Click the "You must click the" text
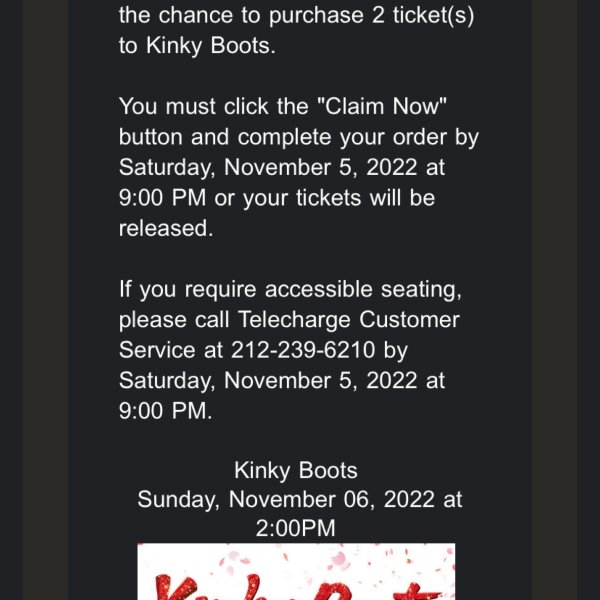This screenshot has height=600, width=600. [214, 106]
